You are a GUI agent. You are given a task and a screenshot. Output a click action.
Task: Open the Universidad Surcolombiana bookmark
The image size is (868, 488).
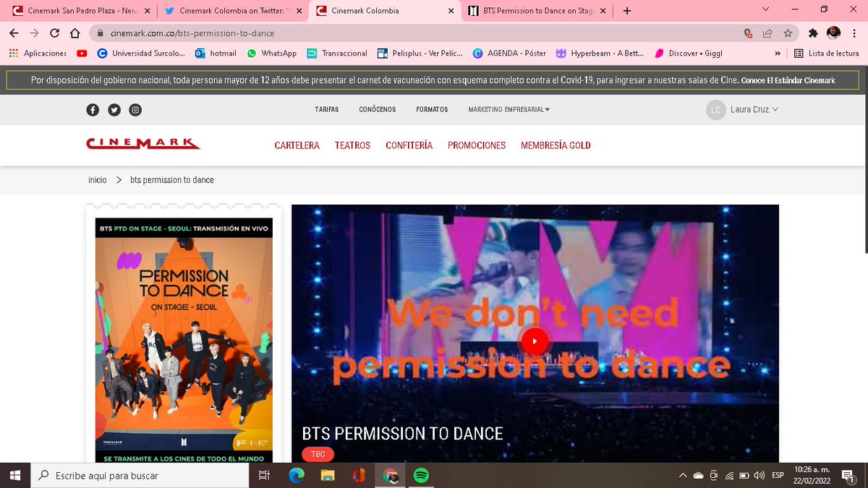(140, 53)
